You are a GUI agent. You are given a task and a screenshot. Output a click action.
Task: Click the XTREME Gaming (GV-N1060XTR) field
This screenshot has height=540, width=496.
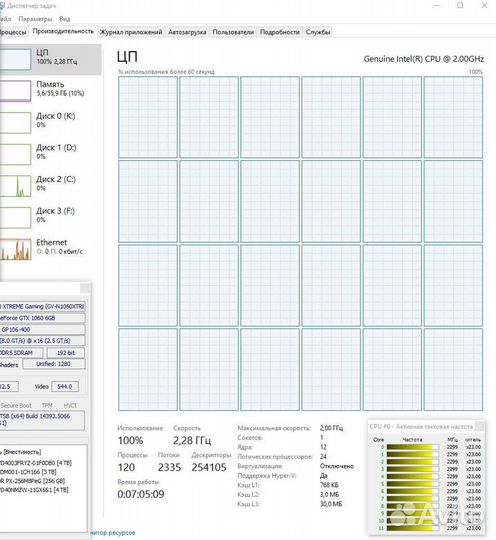click(42, 306)
